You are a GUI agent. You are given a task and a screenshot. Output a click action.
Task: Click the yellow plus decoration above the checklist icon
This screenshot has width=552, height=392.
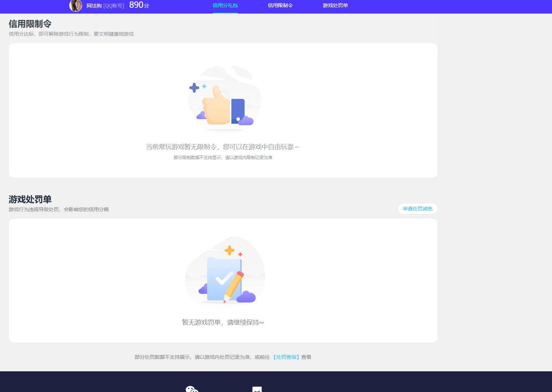(230, 250)
